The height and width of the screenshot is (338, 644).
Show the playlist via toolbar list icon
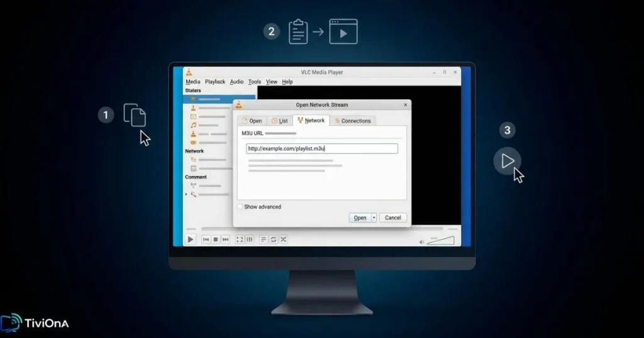point(264,239)
